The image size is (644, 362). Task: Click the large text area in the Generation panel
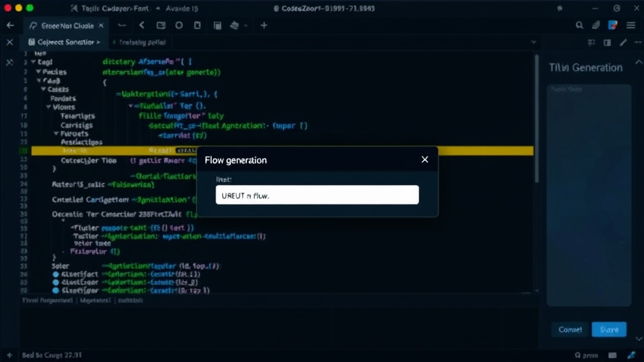(589, 195)
